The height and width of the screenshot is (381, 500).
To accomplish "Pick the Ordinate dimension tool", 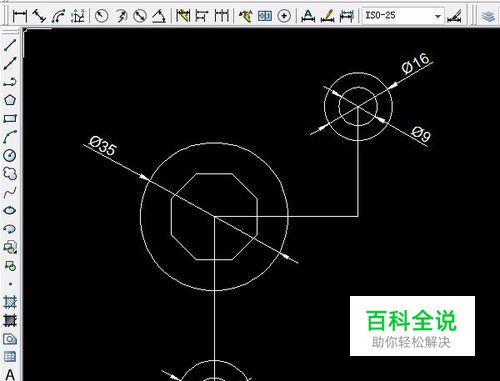I will point(78,16).
